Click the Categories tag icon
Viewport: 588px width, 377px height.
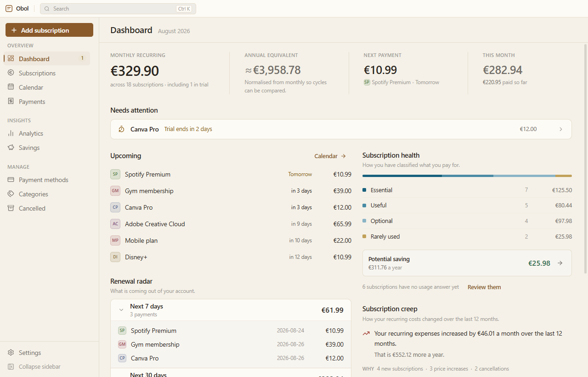click(x=11, y=194)
